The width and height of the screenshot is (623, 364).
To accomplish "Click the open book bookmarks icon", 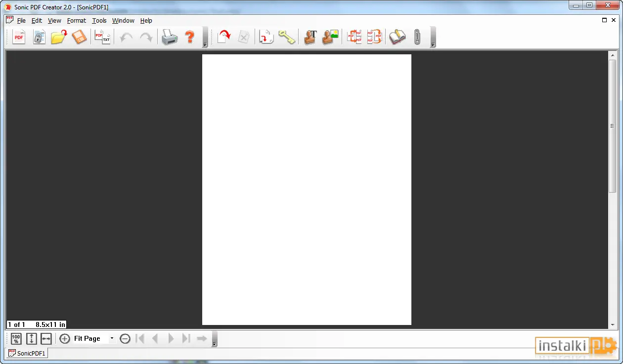I will click(397, 37).
